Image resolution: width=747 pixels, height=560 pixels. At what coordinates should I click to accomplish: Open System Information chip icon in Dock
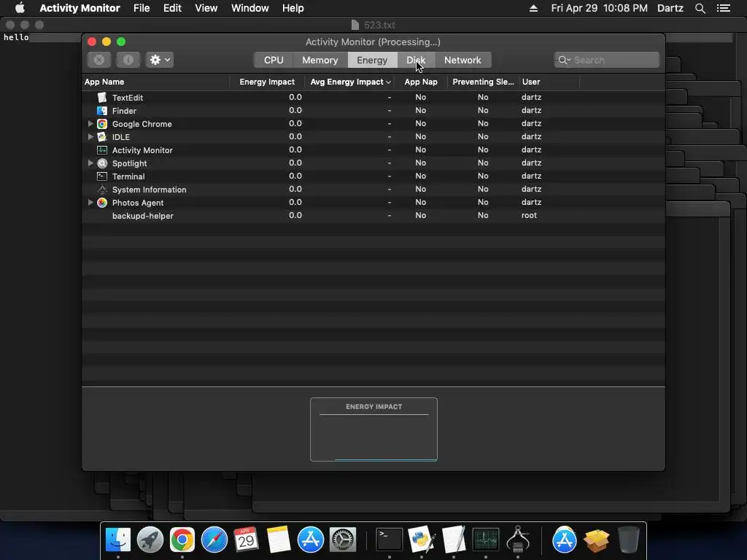click(518, 540)
